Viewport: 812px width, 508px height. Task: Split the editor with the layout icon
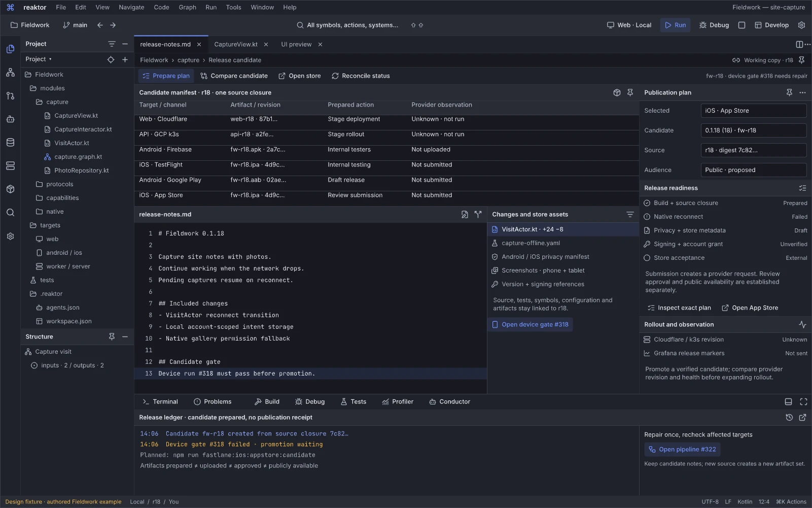pyautogui.click(x=799, y=45)
